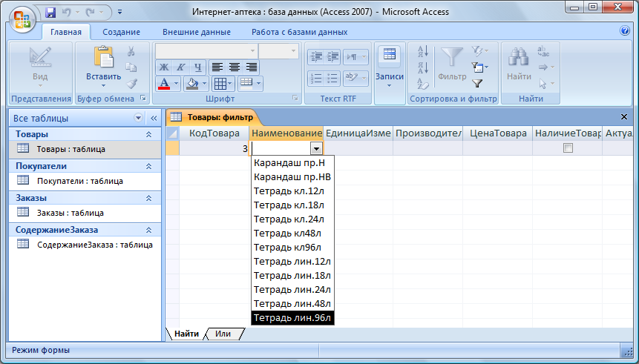The width and height of the screenshot is (639, 364).
Task: Open the Все таблицы navigation pane dropdown
Action: tap(138, 118)
